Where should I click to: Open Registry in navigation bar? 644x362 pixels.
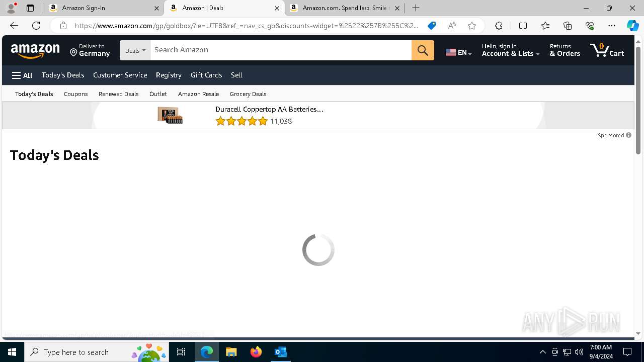pos(169,75)
